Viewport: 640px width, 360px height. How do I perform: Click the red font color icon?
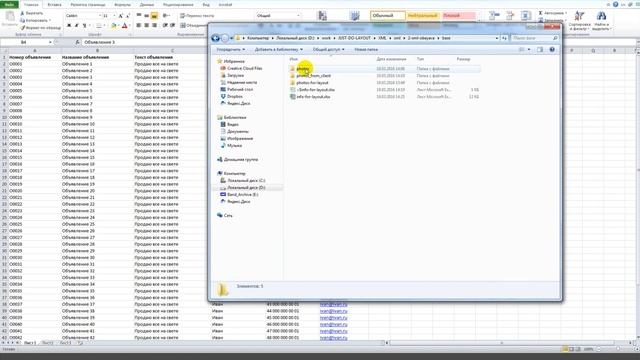pyautogui.click(x=124, y=25)
